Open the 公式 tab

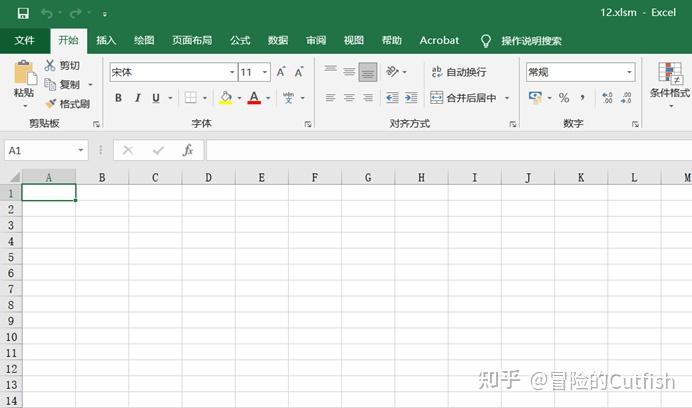(240, 41)
